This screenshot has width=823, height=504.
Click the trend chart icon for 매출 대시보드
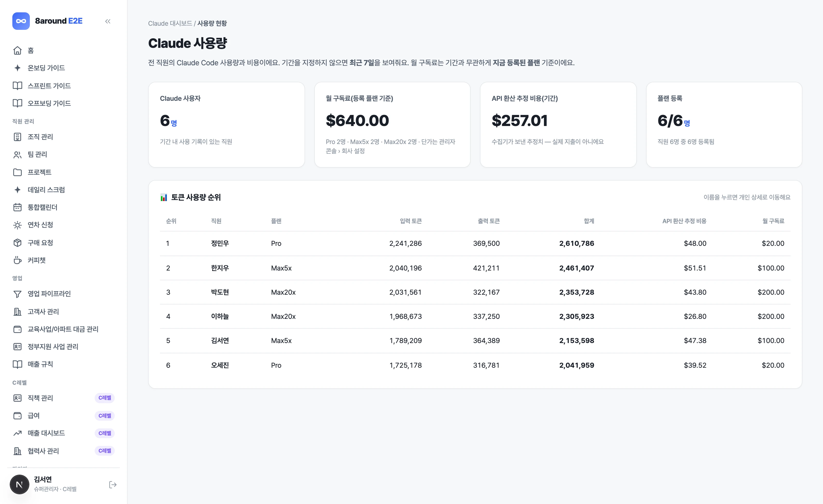pos(17,433)
